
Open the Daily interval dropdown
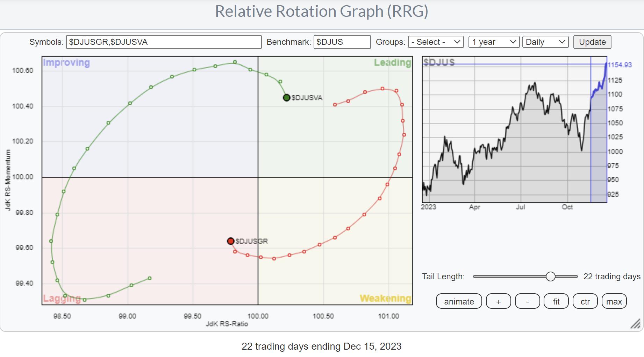[545, 42]
